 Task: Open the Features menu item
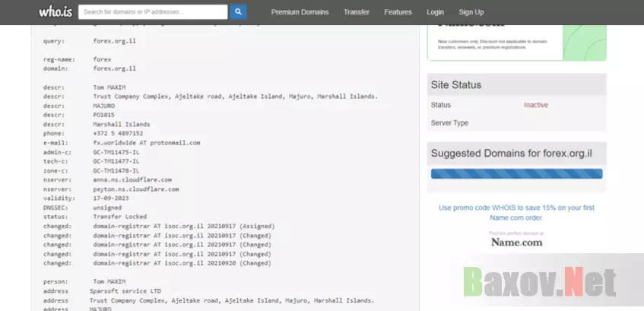point(398,12)
